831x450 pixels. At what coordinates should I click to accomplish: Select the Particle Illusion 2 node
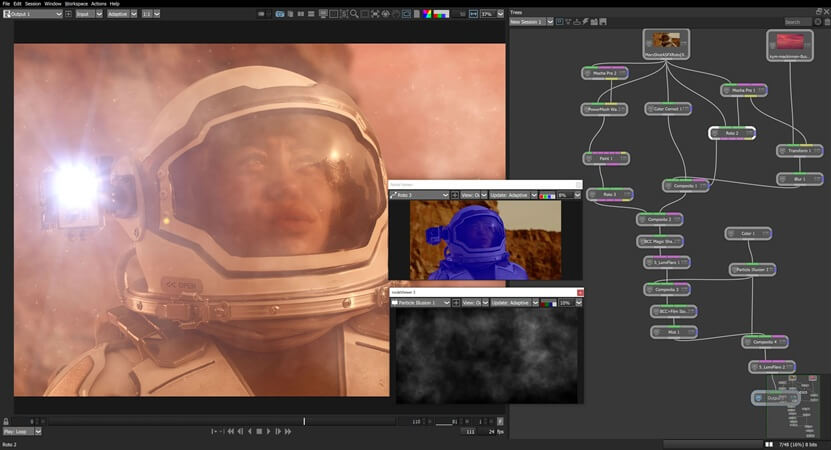point(753,269)
